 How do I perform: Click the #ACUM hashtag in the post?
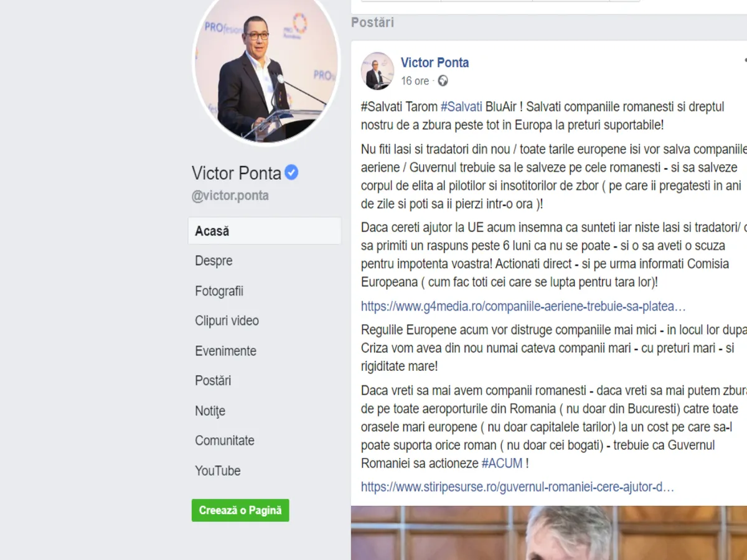click(x=502, y=464)
